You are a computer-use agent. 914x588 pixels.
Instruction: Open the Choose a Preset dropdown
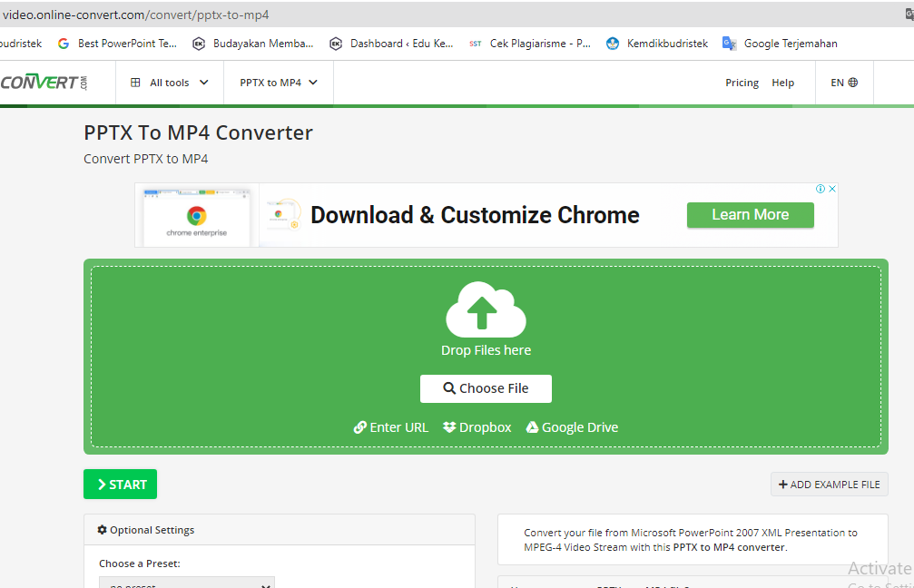tap(186, 583)
